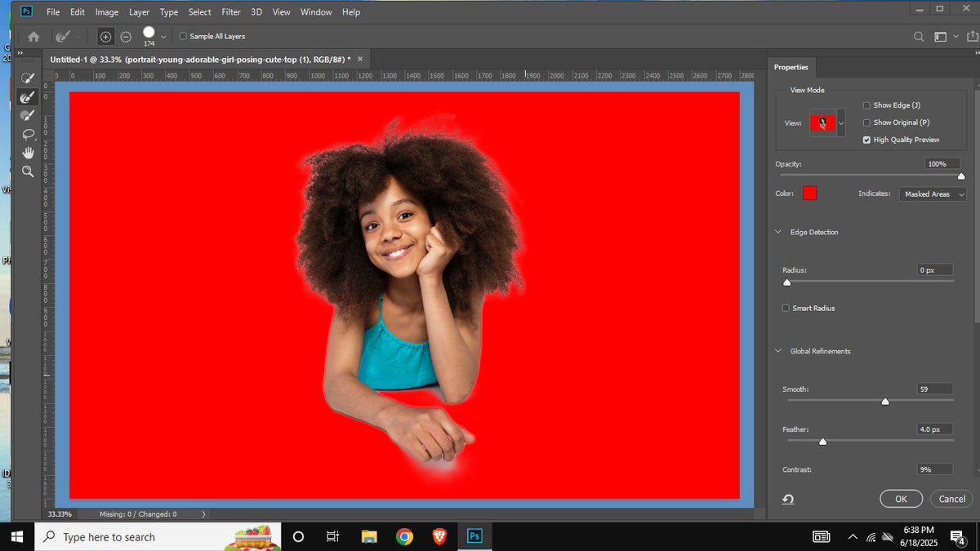
Task: Open the View mode dropdown arrow
Action: click(x=841, y=122)
